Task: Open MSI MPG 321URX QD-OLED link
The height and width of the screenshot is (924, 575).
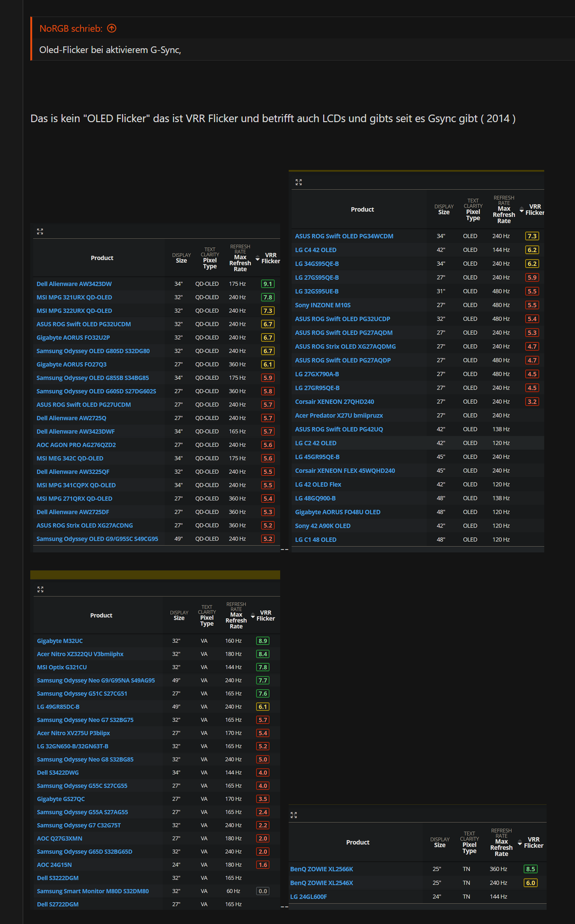Action: tap(74, 297)
